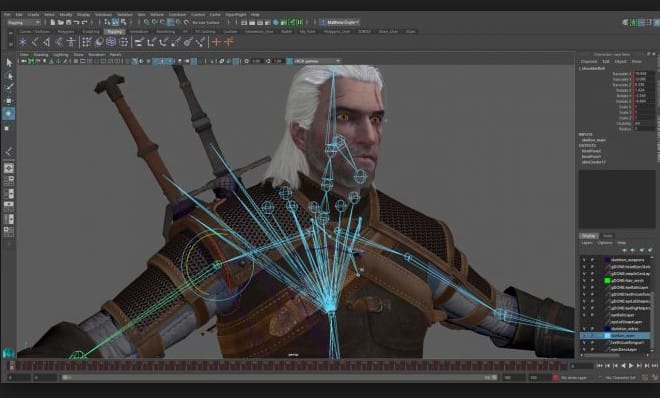Click the Make Live surface magnet icon
The width and height of the screenshot is (660, 398).
[x=187, y=22]
